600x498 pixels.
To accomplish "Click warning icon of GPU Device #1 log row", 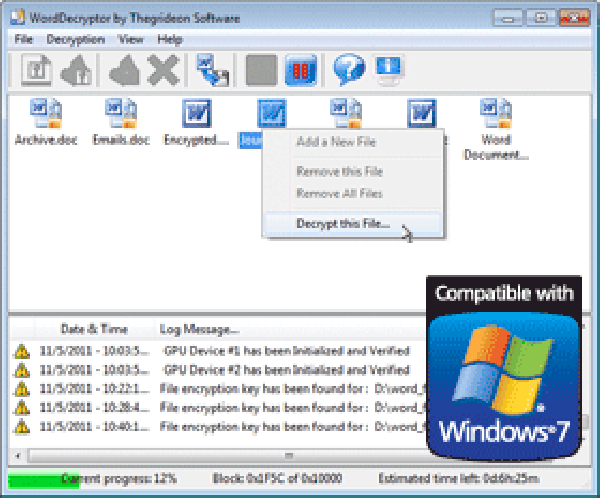I will [x=21, y=351].
